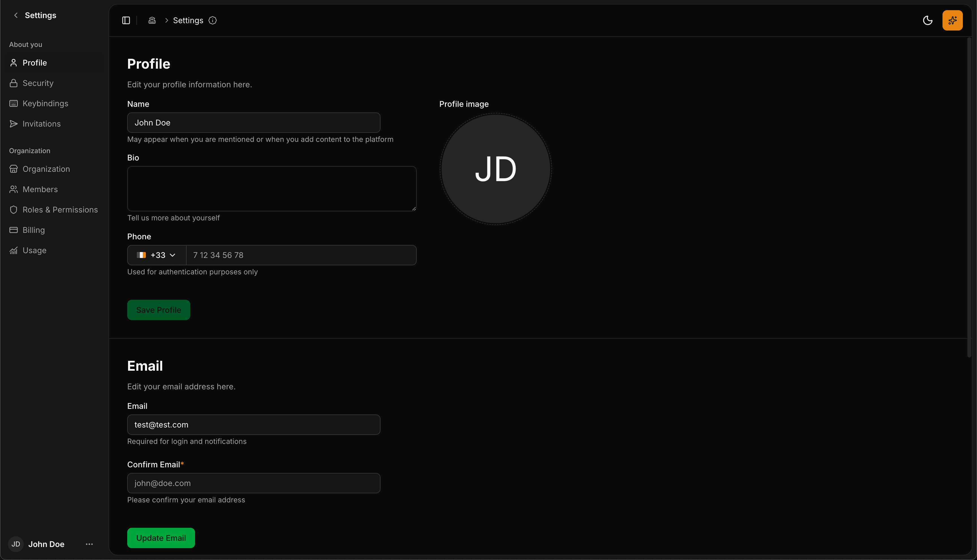The width and height of the screenshot is (977, 560).
Task: Select the Security lock icon in sidebar
Action: (x=14, y=83)
